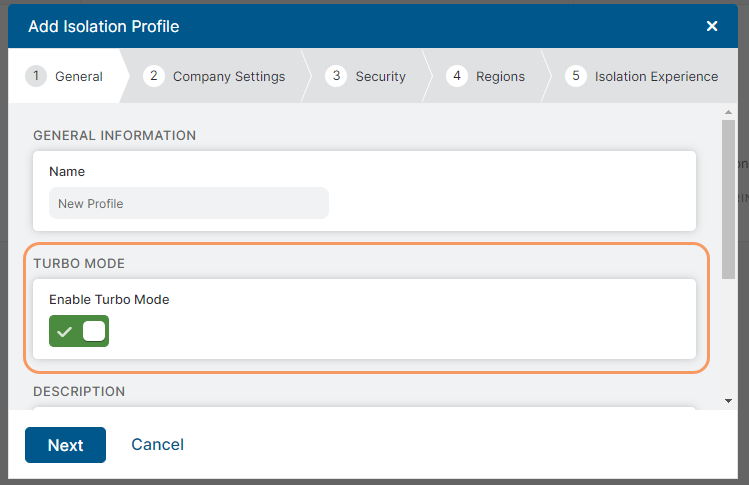Image resolution: width=749 pixels, height=485 pixels.
Task: Select the Regions step label
Action: point(500,76)
